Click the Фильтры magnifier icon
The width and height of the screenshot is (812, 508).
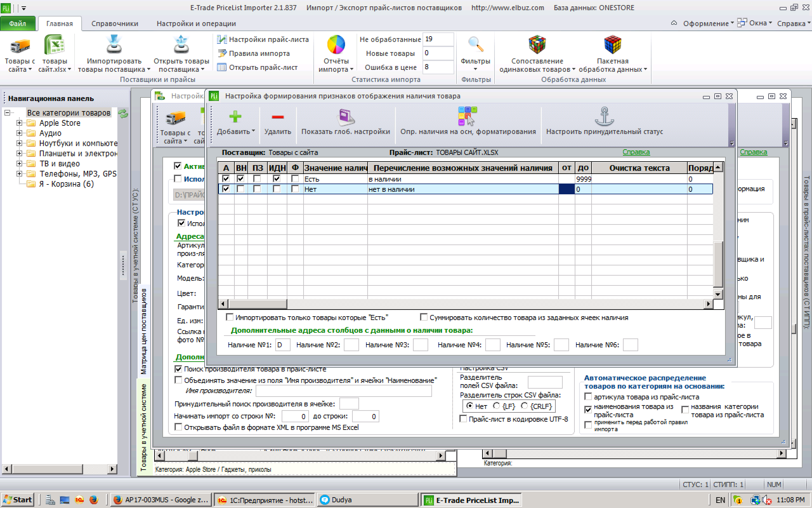(x=475, y=44)
